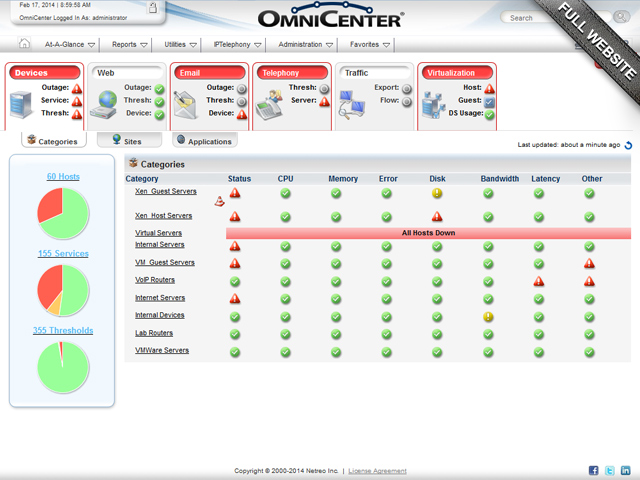Click the Web globe icon
The image size is (640, 480).
click(104, 105)
